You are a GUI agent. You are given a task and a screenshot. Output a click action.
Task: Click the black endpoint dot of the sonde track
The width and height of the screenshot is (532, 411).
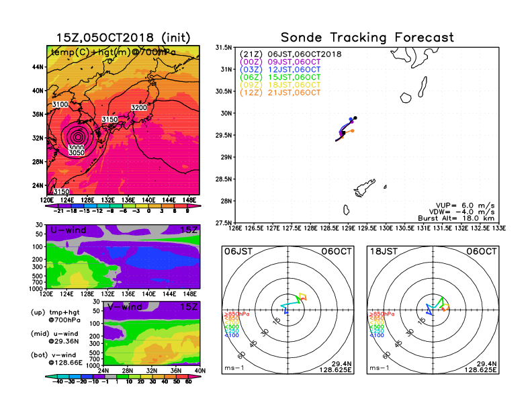355,118
